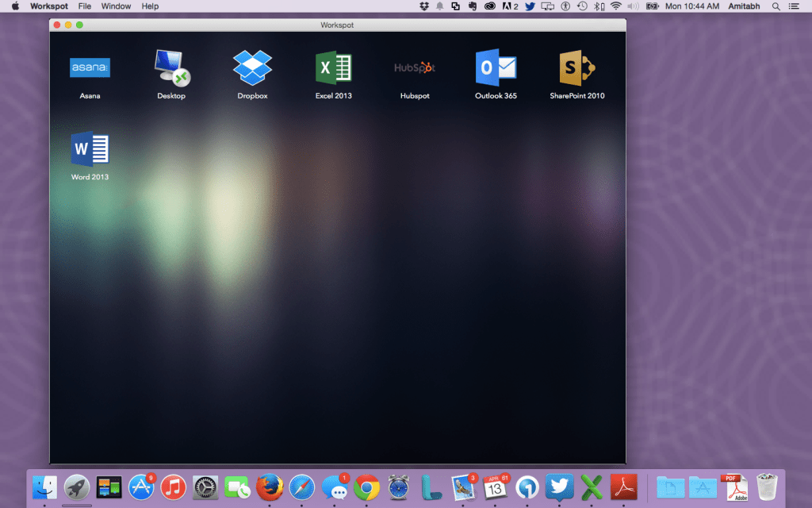Viewport: 812px width, 508px height.
Task: Open the Time Machine menu bar icon
Action: point(582,6)
